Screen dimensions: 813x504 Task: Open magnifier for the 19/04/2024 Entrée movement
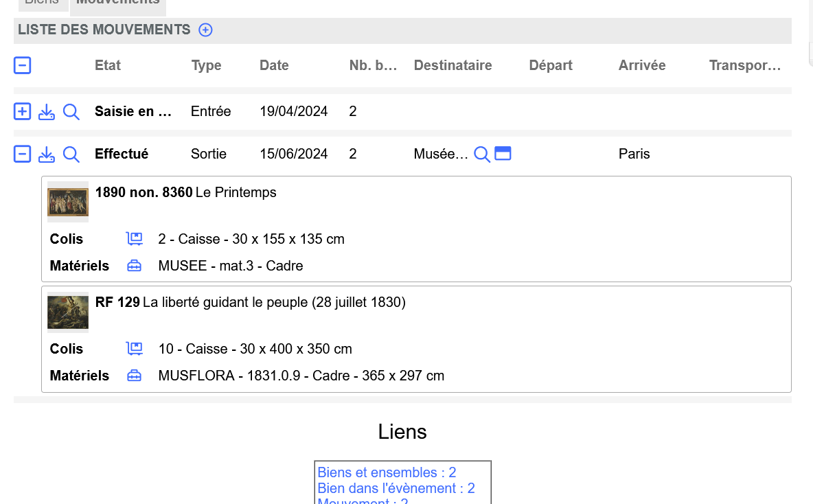71,111
